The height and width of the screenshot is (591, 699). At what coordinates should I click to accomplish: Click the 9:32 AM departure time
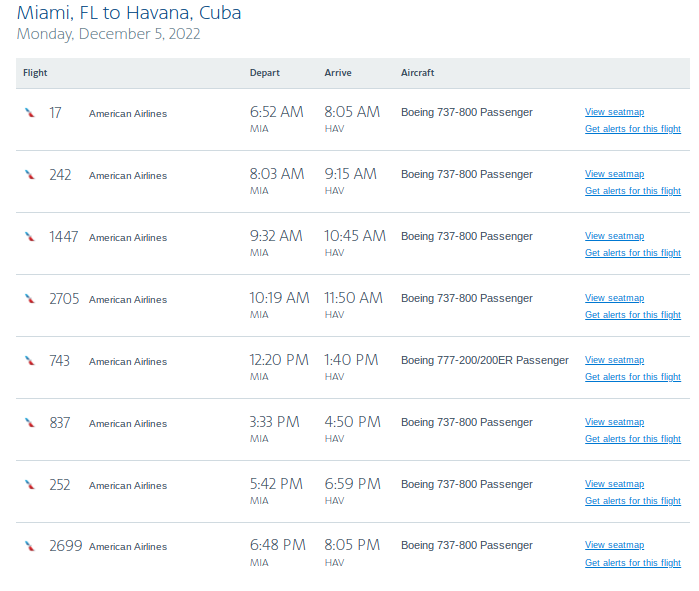(276, 236)
